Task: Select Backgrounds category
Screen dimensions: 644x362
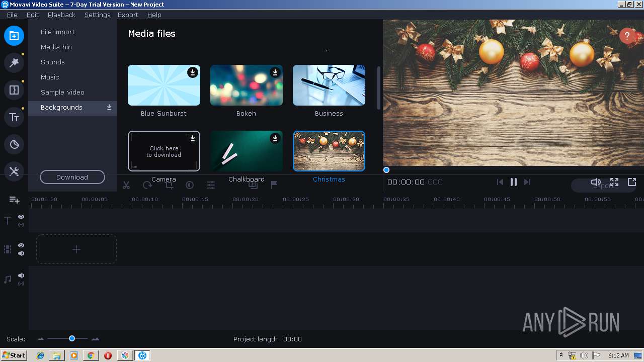Action: [x=72, y=108]
